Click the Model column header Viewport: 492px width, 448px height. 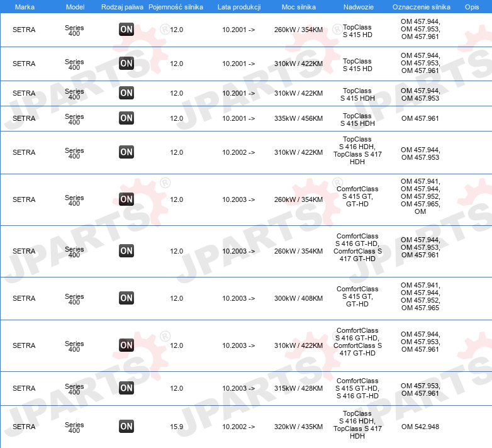(75, 7)
